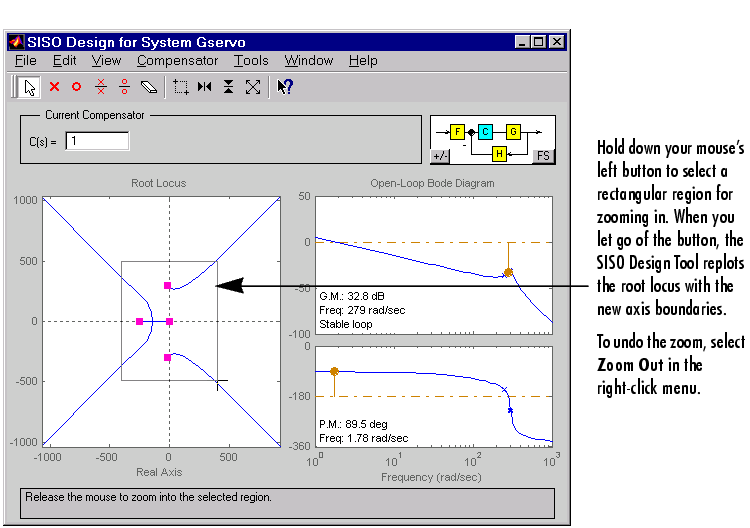Viewport: 750px width, 528px height.
Task: Select the add complex zero tool
Action: coord(124,87)
